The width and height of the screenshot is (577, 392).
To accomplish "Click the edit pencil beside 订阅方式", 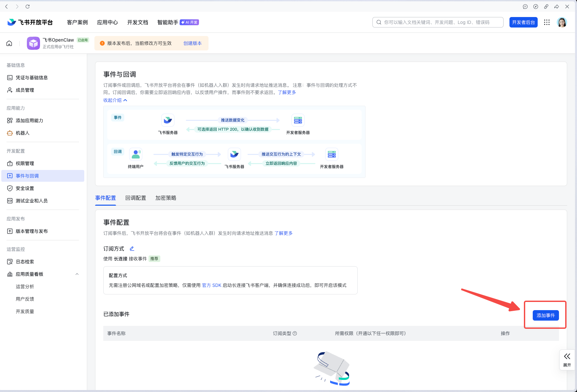I will point(132,248).
